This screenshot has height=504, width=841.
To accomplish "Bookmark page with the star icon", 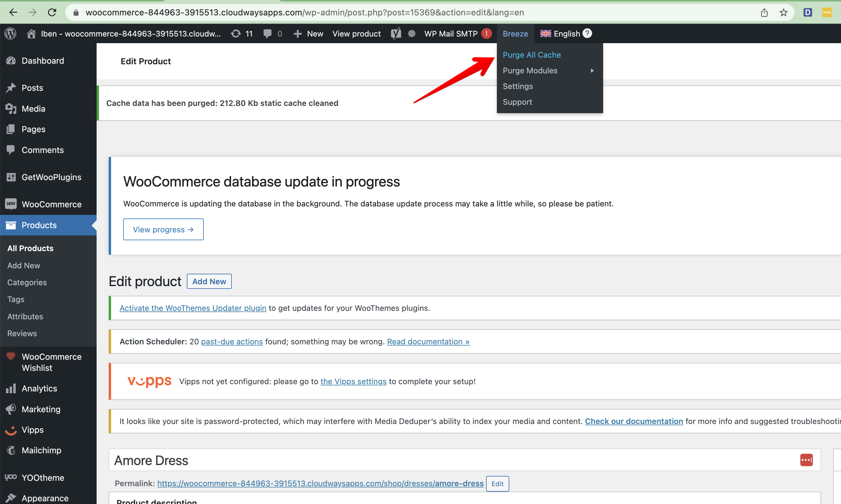I will tap(783, 13).
